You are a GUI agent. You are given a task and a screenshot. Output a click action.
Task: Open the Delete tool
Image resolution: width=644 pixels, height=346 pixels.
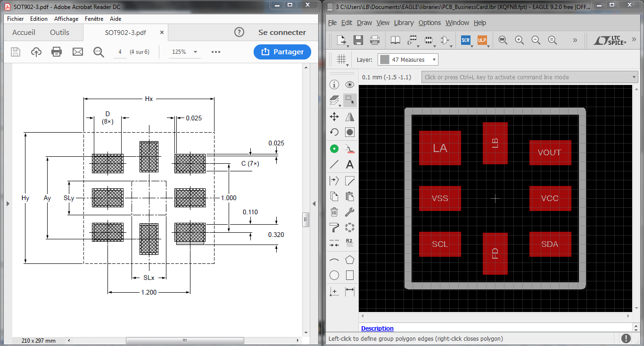(x=334, y=212)
